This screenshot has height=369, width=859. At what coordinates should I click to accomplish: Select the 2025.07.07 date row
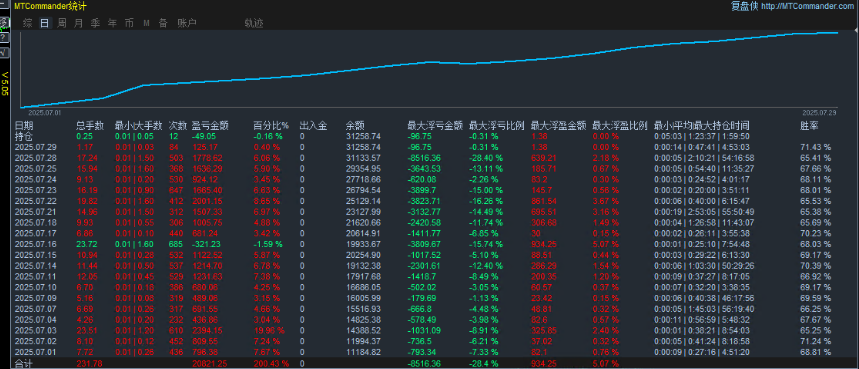pyautogui.click(x=36, y=308)
